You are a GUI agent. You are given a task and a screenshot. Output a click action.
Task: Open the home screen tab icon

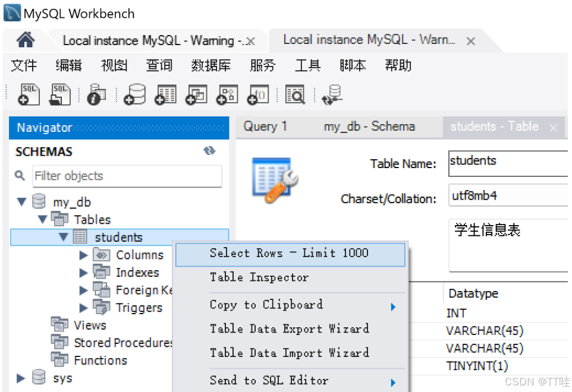click(x=25, y=40)
